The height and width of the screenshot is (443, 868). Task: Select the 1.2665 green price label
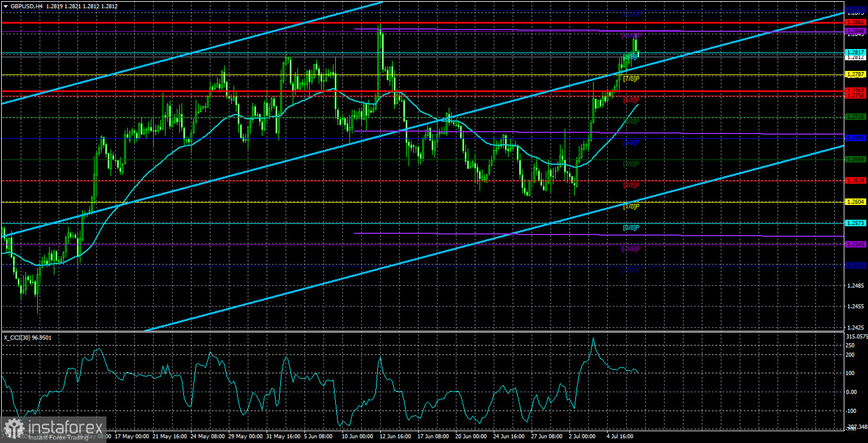[856, 159]
